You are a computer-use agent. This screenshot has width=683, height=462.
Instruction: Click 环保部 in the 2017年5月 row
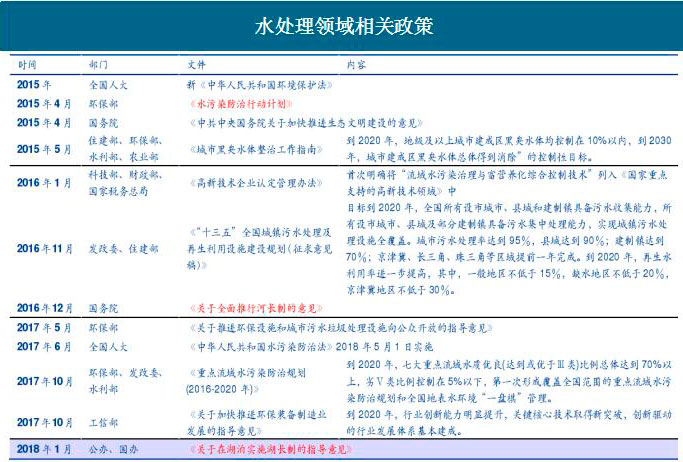tap(103, 328)
